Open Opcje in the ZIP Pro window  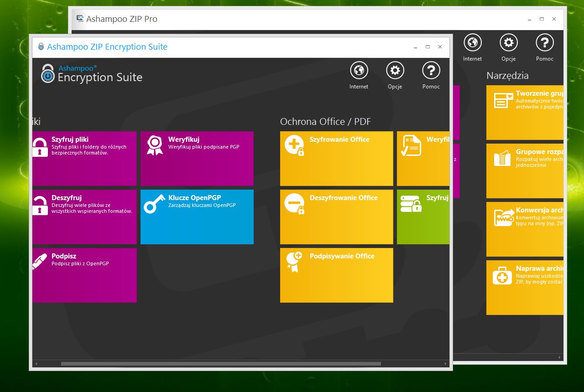(508, 43)
